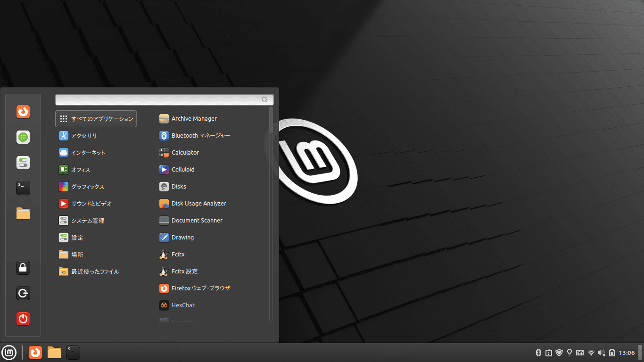Viewport: 644px width, 362px height.
Task: Click the light bulb tray icon
Action: coord(570,353)
